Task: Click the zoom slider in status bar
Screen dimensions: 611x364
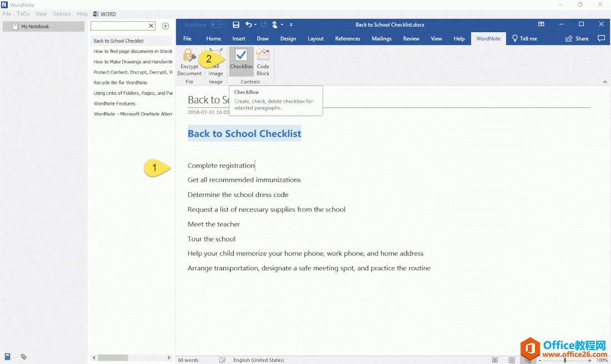Action: pos(565,360)
